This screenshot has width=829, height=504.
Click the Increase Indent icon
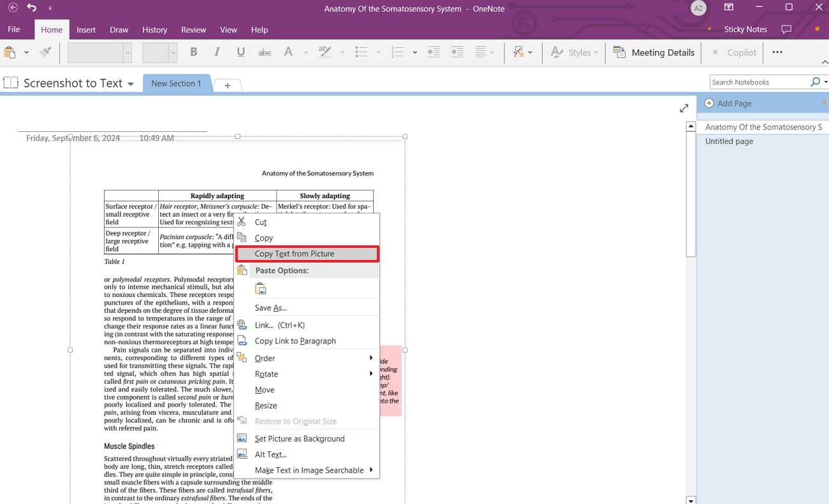tap(457, 52)
